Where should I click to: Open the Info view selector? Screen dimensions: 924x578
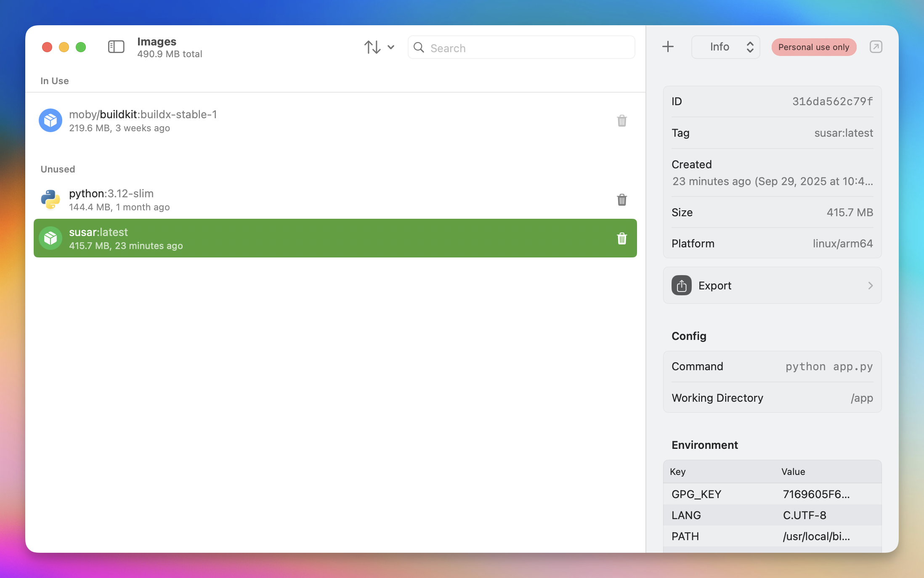tap(726, 47)
